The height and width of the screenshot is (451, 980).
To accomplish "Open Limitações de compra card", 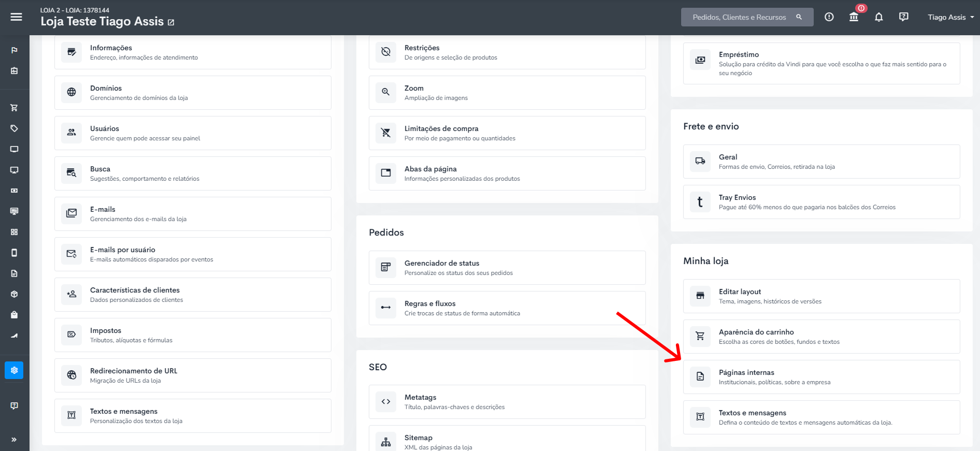I will tap(507, 133).
